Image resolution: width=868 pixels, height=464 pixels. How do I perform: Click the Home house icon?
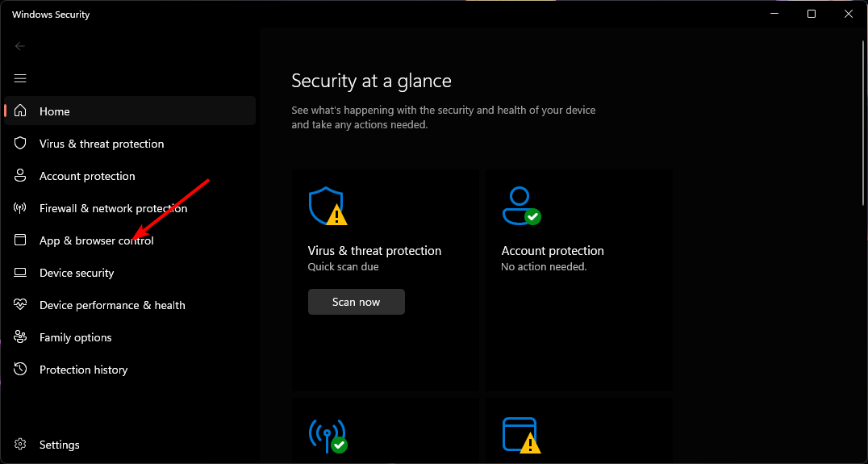coord(20,111)
